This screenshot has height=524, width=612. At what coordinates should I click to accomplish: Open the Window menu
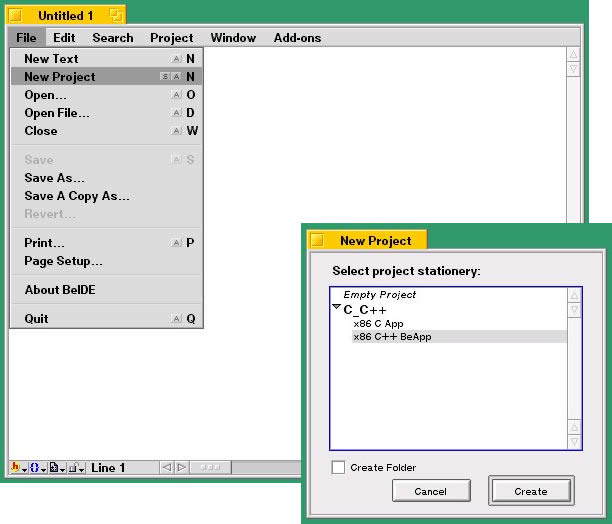(233, 38)
